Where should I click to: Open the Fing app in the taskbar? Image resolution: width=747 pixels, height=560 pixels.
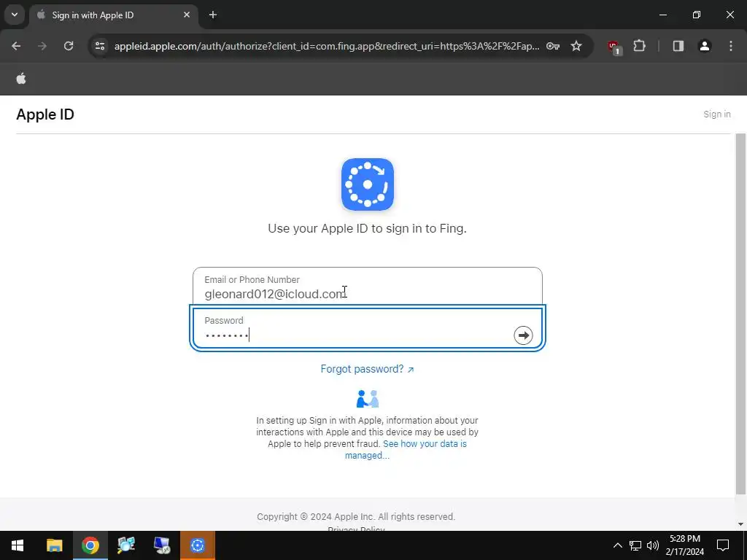tap(198, 545)
